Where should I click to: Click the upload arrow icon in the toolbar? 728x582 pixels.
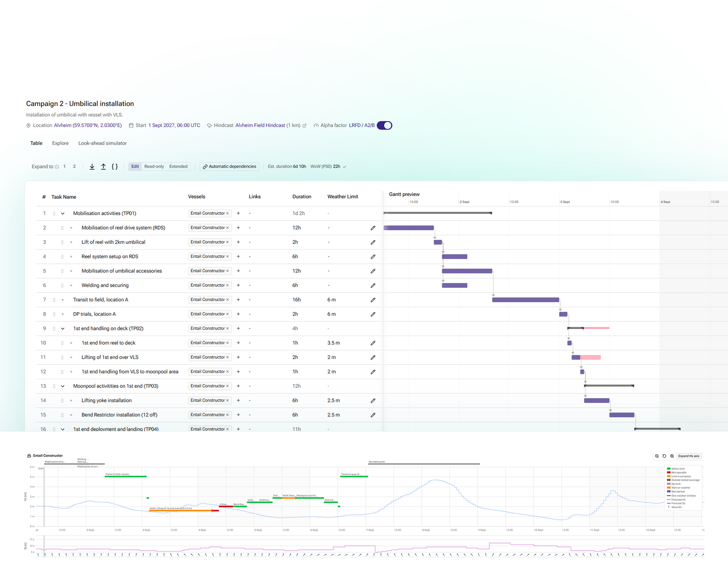click(x=103, y=167)
